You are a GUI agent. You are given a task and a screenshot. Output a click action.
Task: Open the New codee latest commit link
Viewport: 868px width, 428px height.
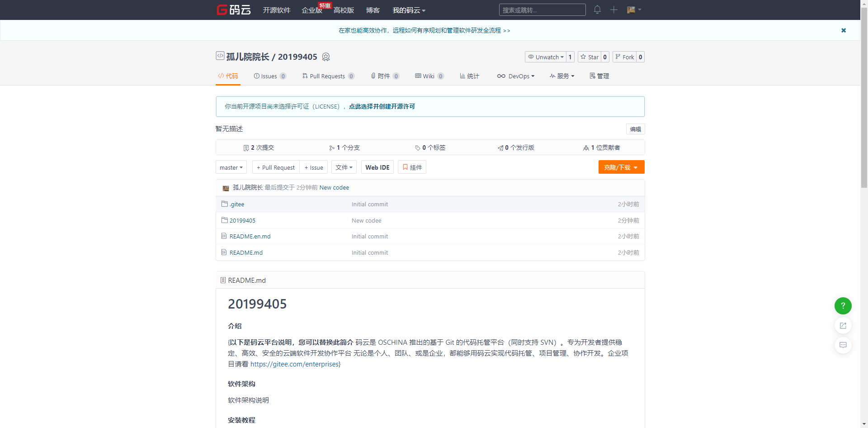[x=334, y=187]
